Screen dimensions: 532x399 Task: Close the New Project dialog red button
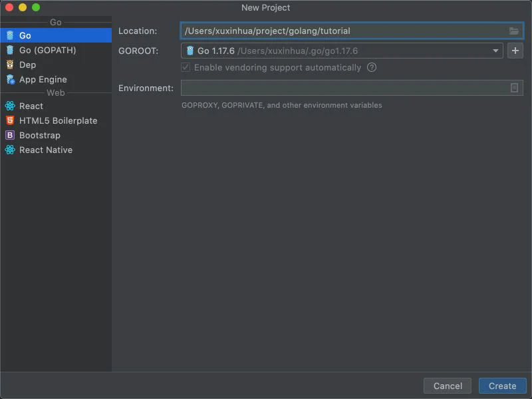point(9,7)
